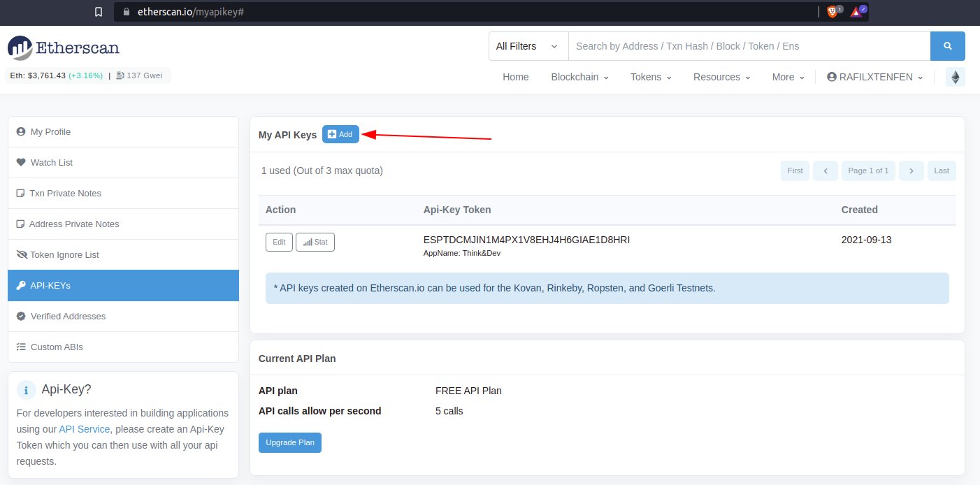
Task: Expand the More menu
Action: [x=788, y=77]
